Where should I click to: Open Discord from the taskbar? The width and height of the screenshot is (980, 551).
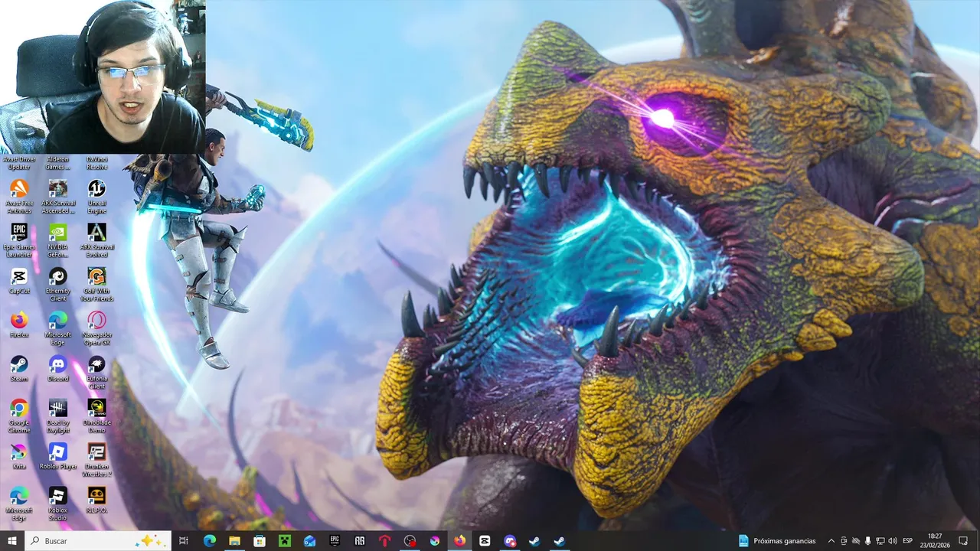[510, 540]
